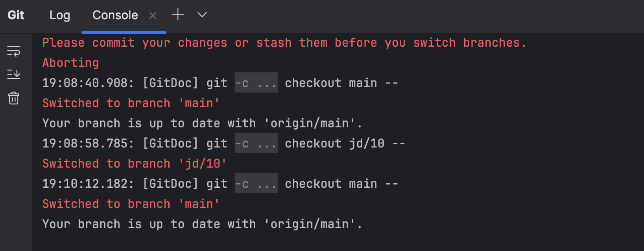Expand folded '-c ...' in the 19:08:40.908 command
644x251 pixels.
coord(256,83)
